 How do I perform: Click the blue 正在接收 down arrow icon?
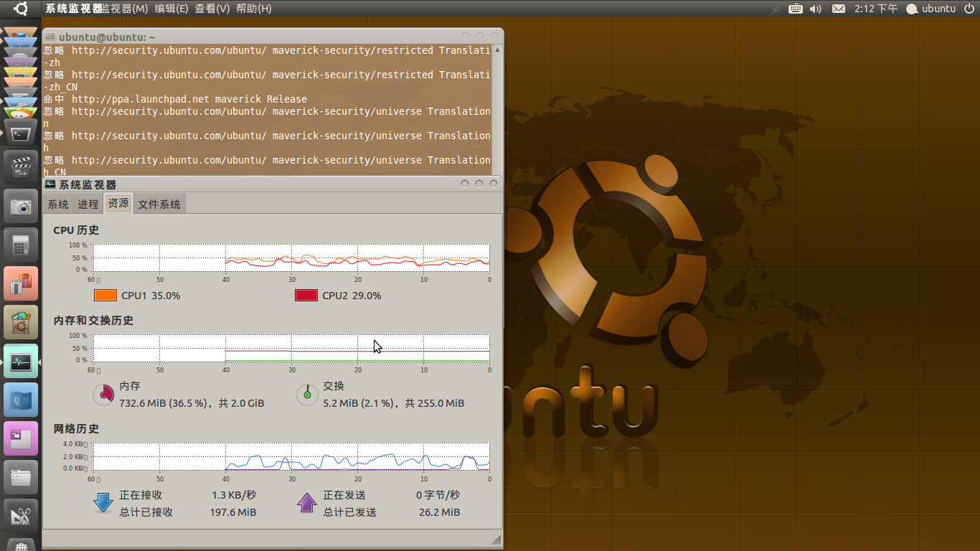(x=103, y=502)
